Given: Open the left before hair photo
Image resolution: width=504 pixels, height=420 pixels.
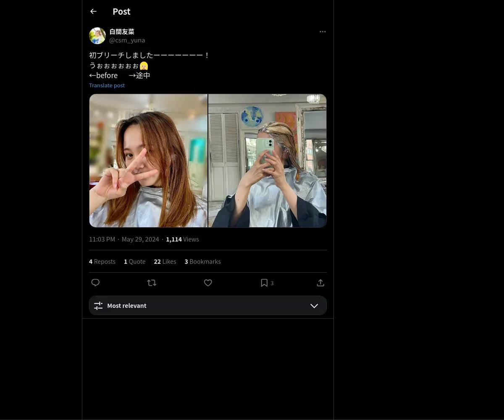Looking at the screenshot, I should 148,160.
